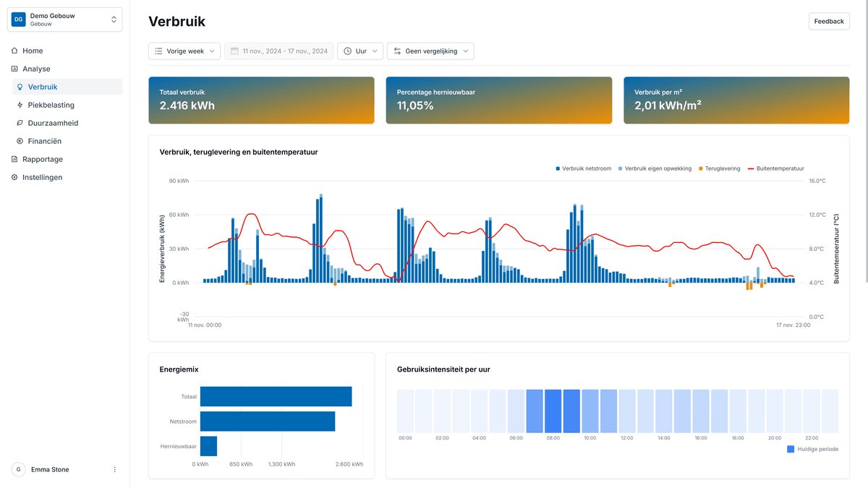Click the date range 11 nov. - 17 nov. field

click(x=278, y=51)
